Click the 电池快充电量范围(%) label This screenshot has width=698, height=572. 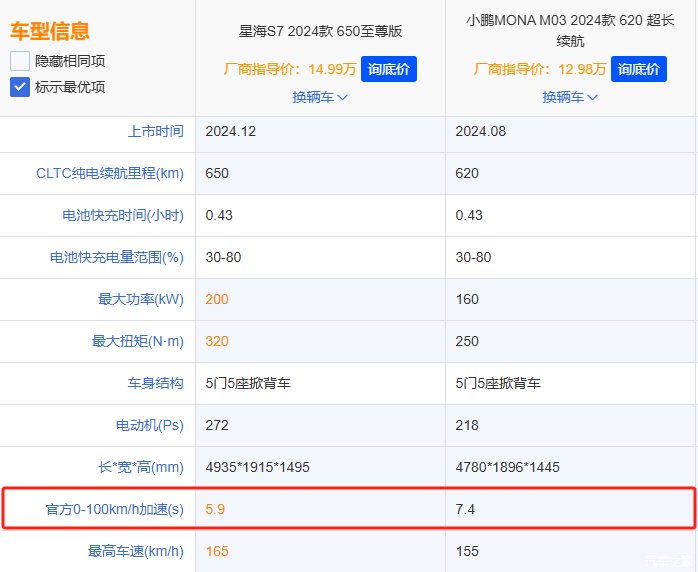[117, 257]
